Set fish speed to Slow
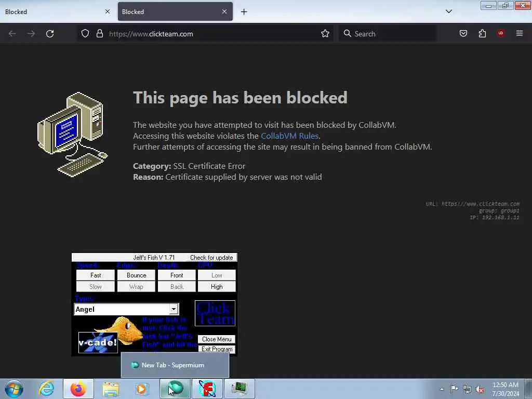The image size is (532, 399). (96, 287)
